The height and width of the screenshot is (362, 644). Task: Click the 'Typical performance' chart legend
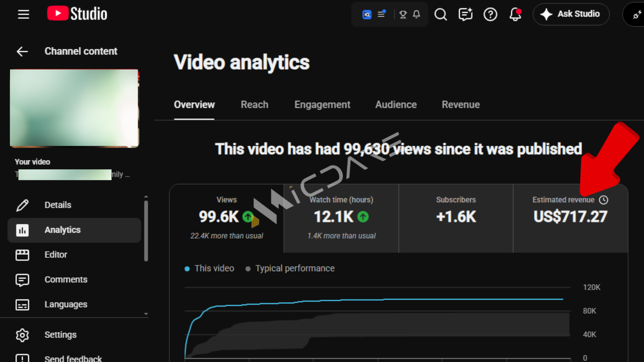(290, 269)
